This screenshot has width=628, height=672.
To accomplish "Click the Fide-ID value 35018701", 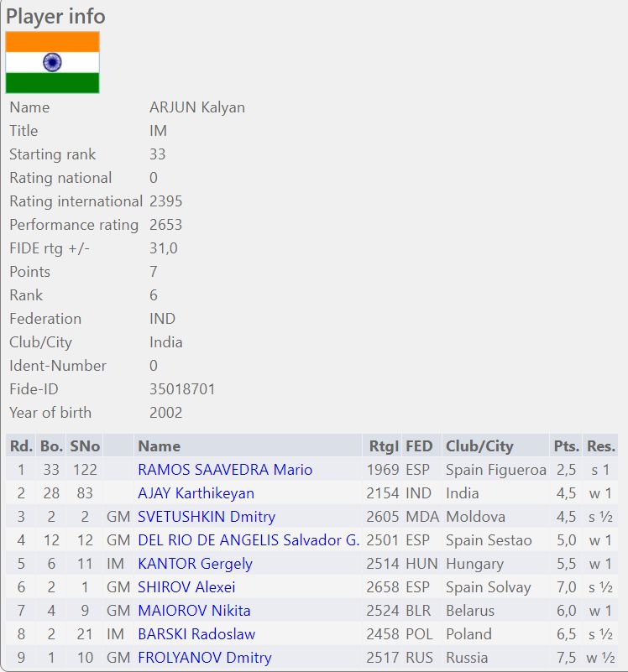I will (x=182, y=389).
